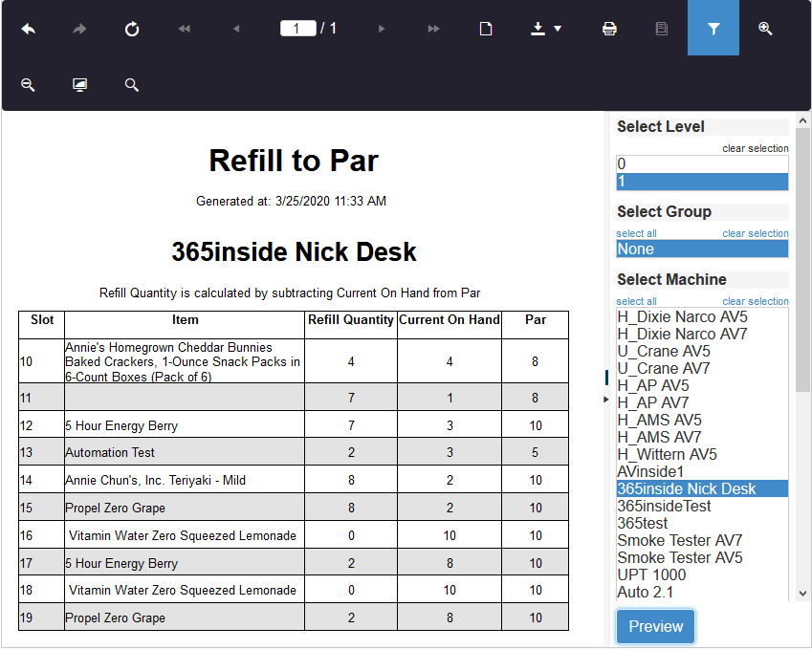The width and height of the screenshot is (812, 650).
Task: Go to last page icon
Action: [x=433, y=29]
